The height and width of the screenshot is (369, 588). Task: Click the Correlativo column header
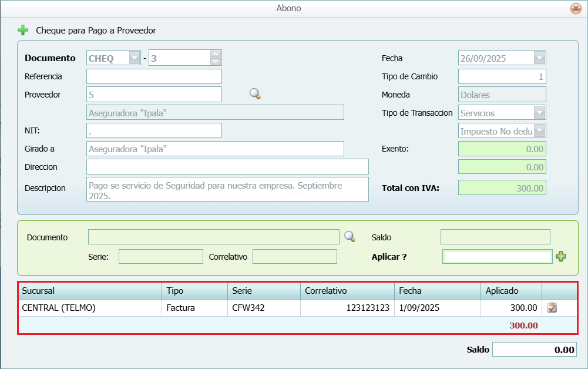[347, 291]
